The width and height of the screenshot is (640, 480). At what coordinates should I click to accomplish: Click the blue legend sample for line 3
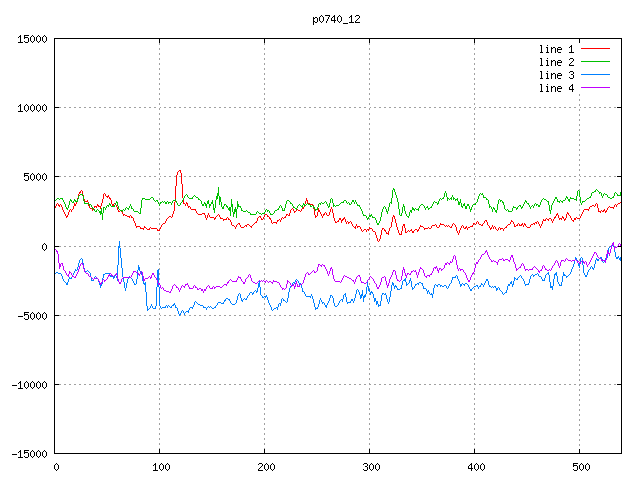coord(595,75)
